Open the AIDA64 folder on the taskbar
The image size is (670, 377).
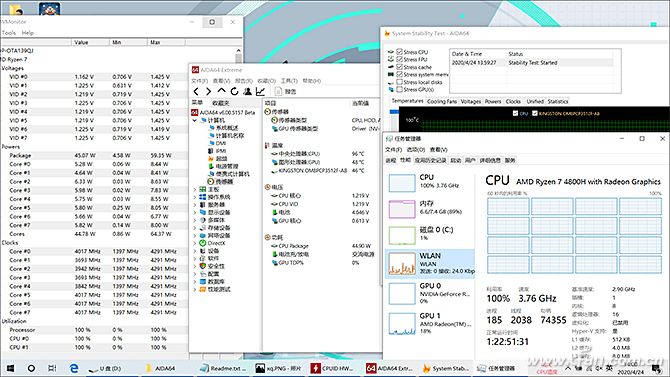pos(160,368)
